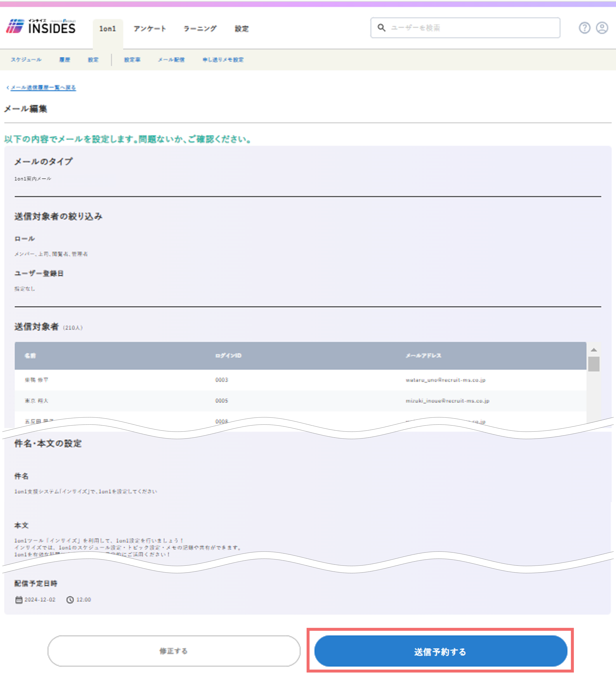
Task: Click the 1on1案内メール mail type text
Action: pos(33,179)
